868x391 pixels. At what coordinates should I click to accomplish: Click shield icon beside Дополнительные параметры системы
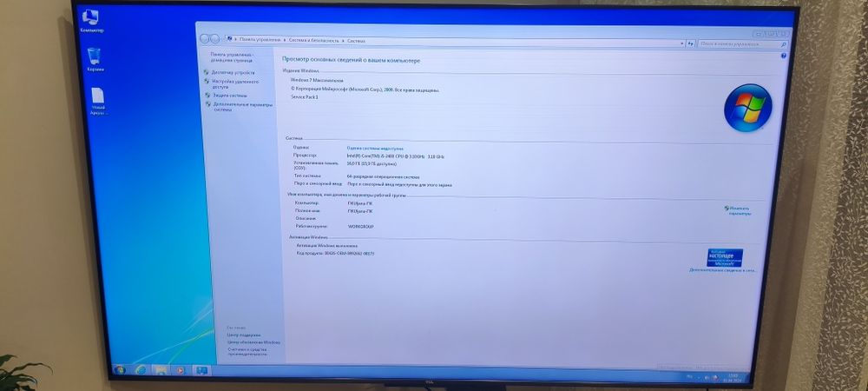pyautogui.click(x=208, y=103)
